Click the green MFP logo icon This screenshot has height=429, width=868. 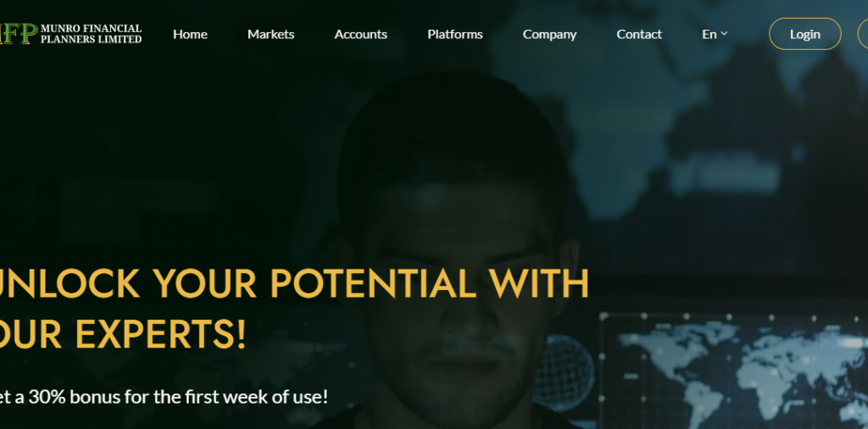[x=19, y=33]
